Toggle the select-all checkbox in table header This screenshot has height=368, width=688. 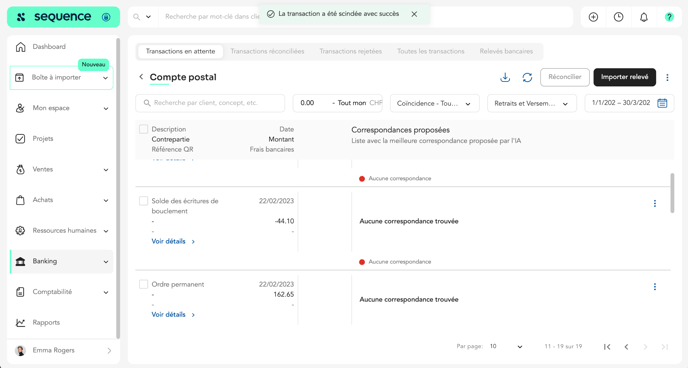143,129
